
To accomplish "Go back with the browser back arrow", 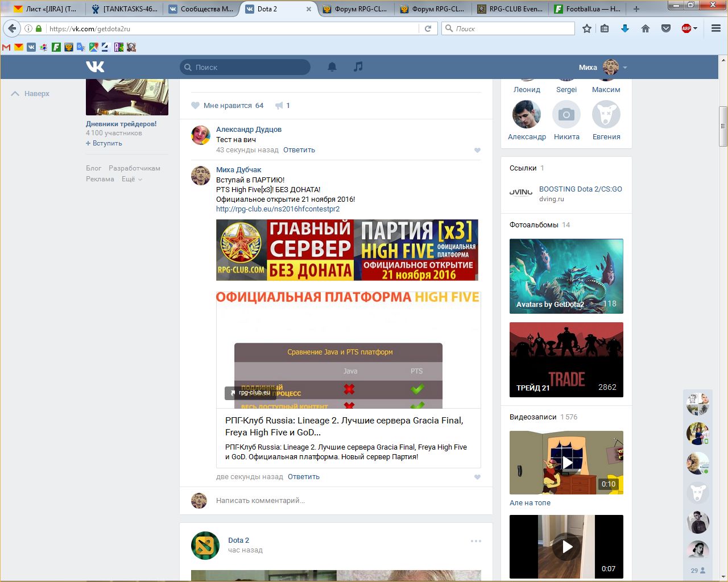I will (x=13, y=28).
